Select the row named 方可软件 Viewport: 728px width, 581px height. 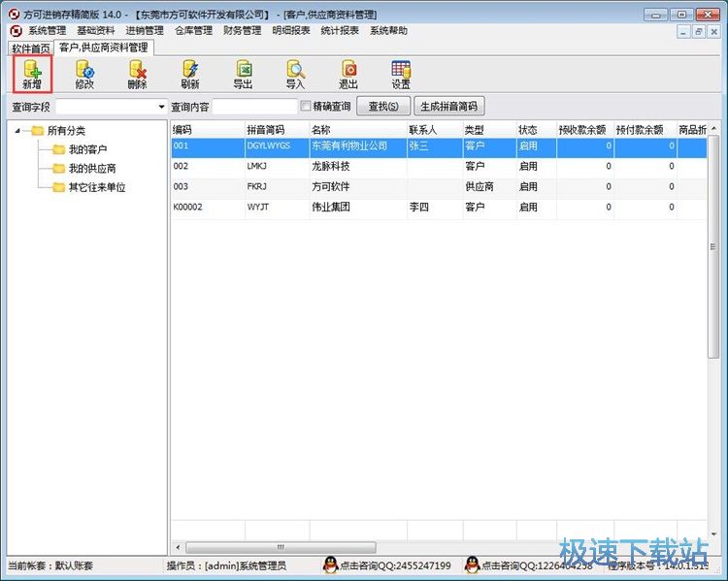[439, 188]
